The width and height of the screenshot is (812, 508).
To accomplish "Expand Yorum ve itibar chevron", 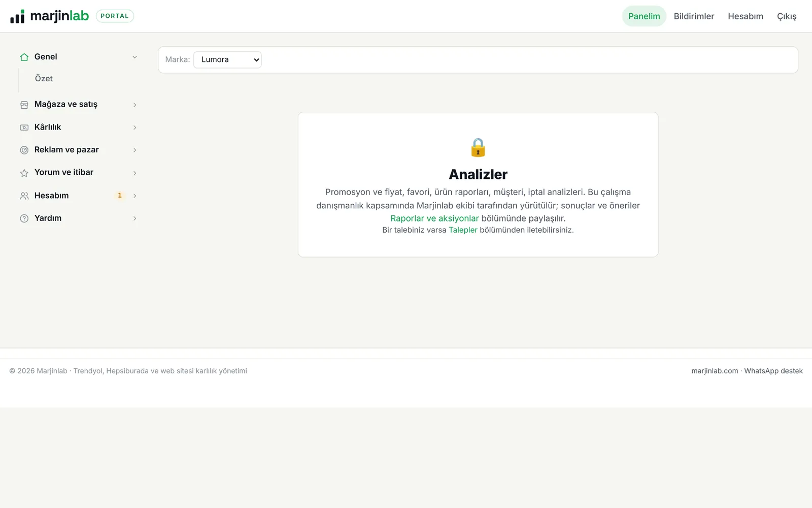I will (x=134, y=173).
